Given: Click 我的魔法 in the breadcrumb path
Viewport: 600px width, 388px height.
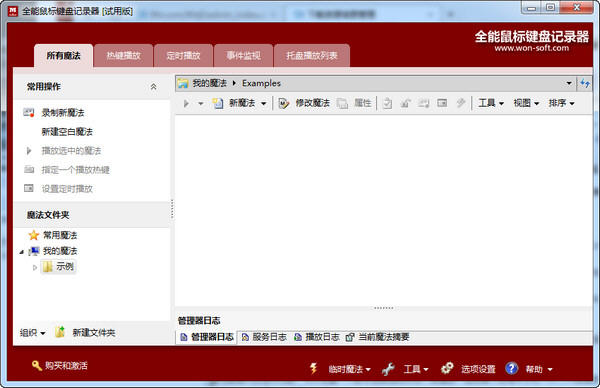Looking at the screenshot, I should 209,83.
